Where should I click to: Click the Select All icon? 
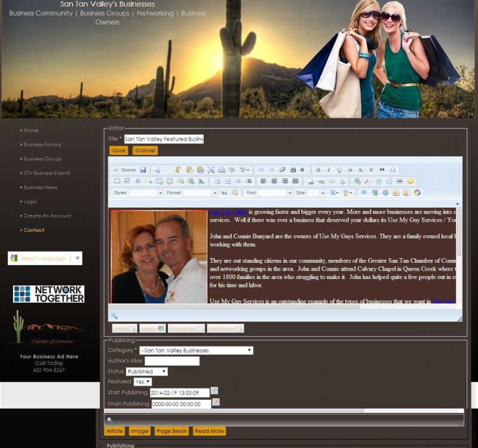pyautogui.click(x=211, y=170)
